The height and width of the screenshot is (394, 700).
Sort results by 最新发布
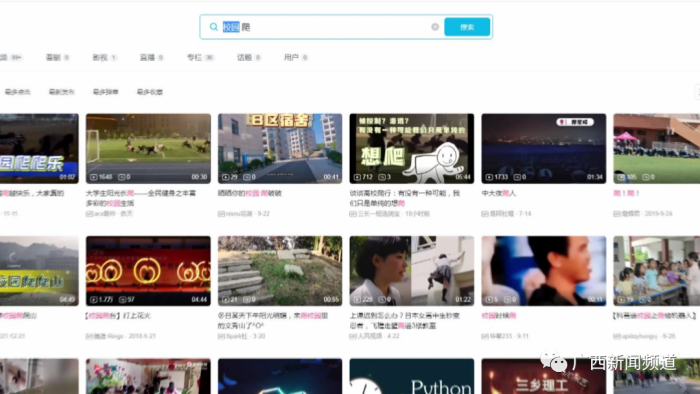click(62, 92)
